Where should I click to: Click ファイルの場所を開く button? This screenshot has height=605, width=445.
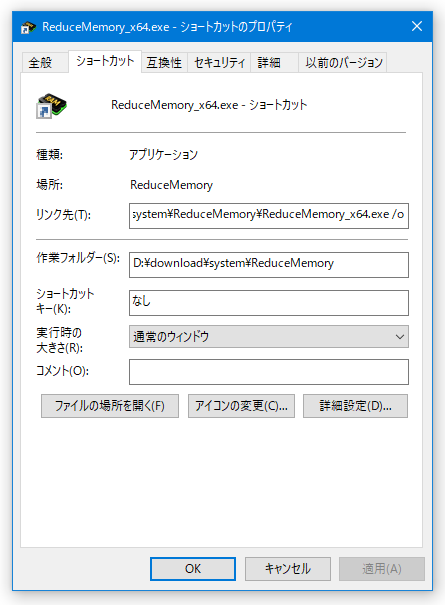(110, 406)
